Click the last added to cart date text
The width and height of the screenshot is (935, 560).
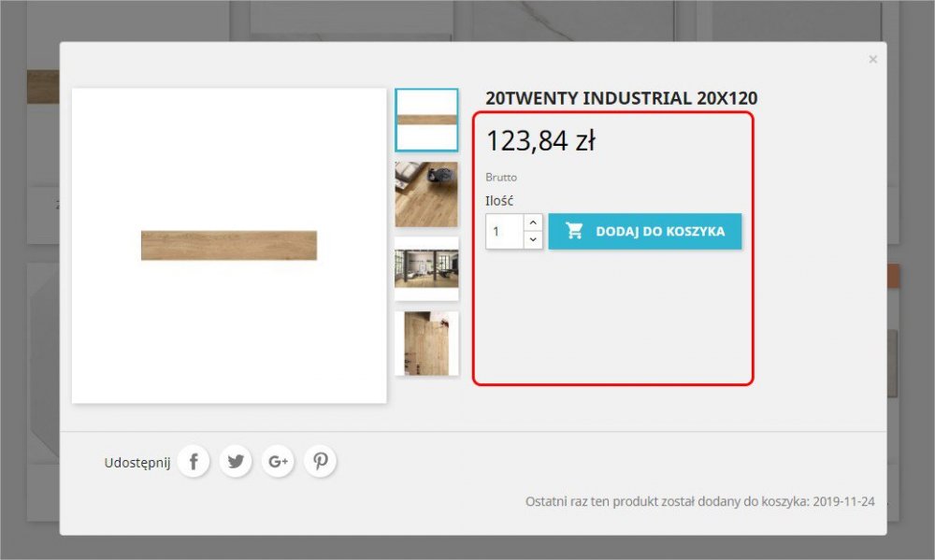click(x=700, y=501)
